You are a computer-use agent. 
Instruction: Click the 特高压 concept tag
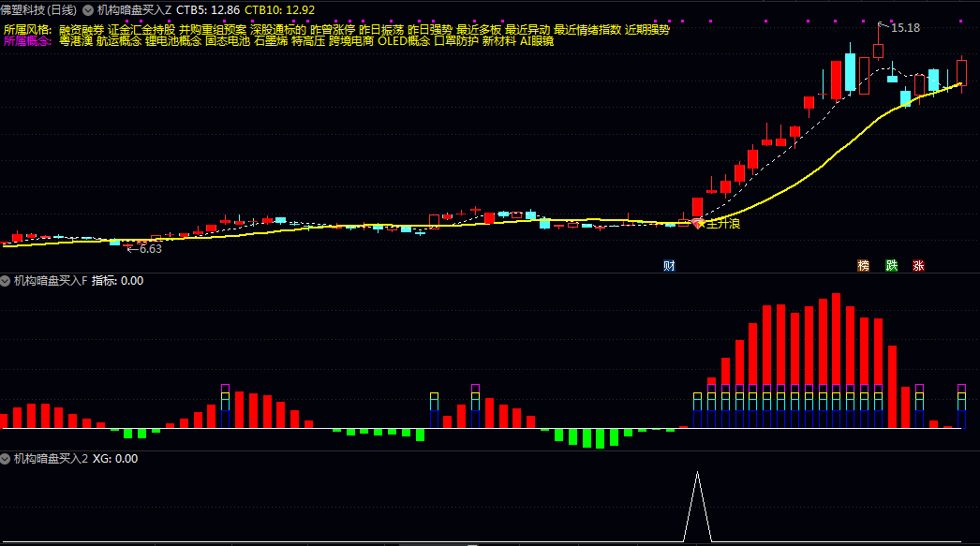309,41
